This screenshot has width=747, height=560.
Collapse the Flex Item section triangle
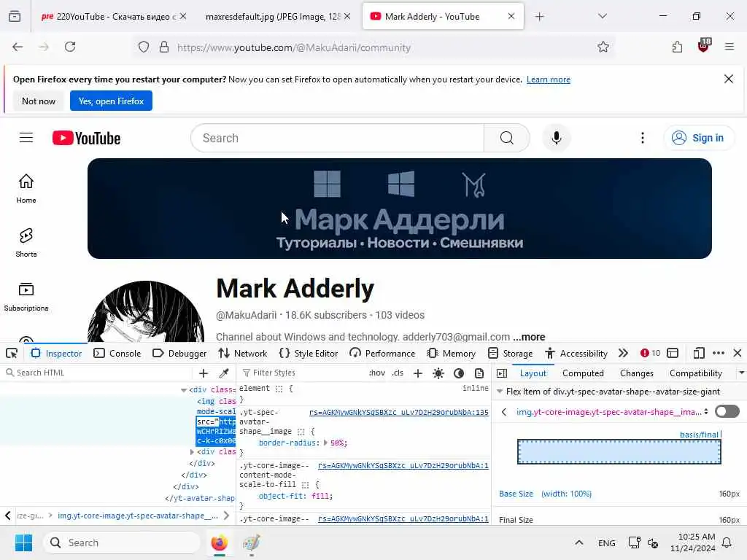pos(500,392)
